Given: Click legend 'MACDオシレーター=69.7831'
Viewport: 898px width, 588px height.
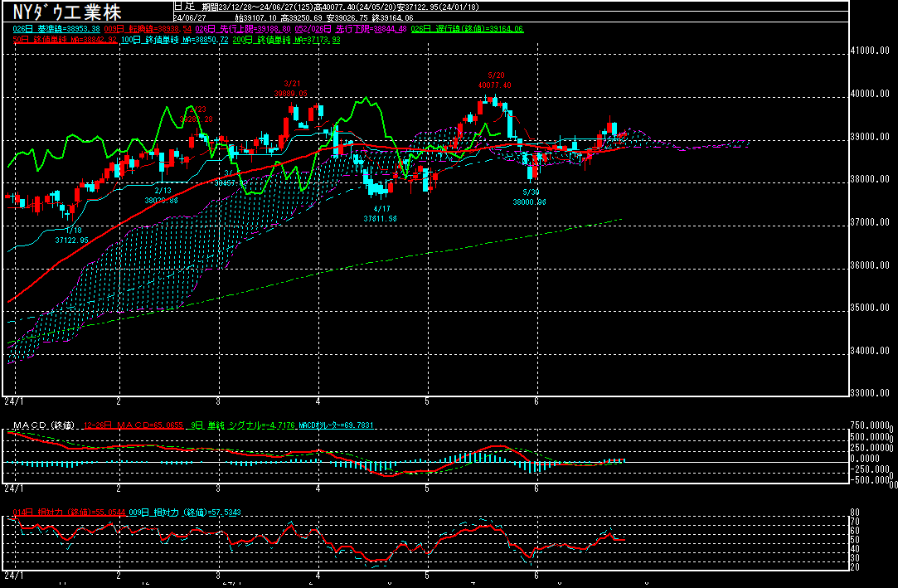Looking at the screenshot, I should click(336, 425).
